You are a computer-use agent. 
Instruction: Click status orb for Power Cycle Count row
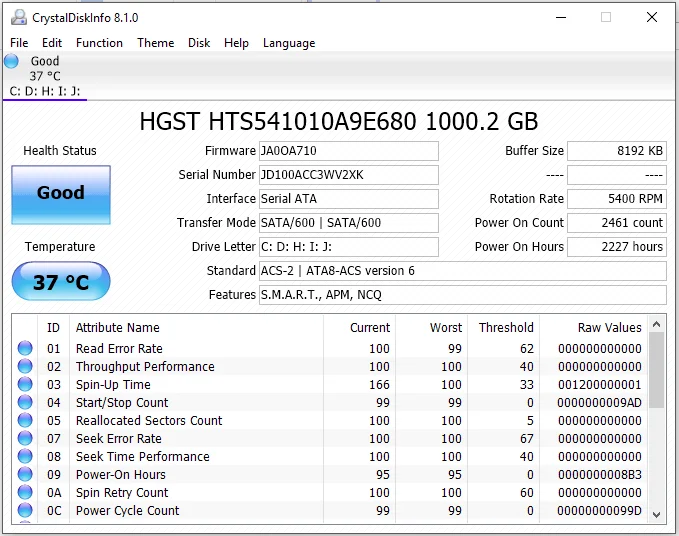pyautogui.click(x=25, y=510)
